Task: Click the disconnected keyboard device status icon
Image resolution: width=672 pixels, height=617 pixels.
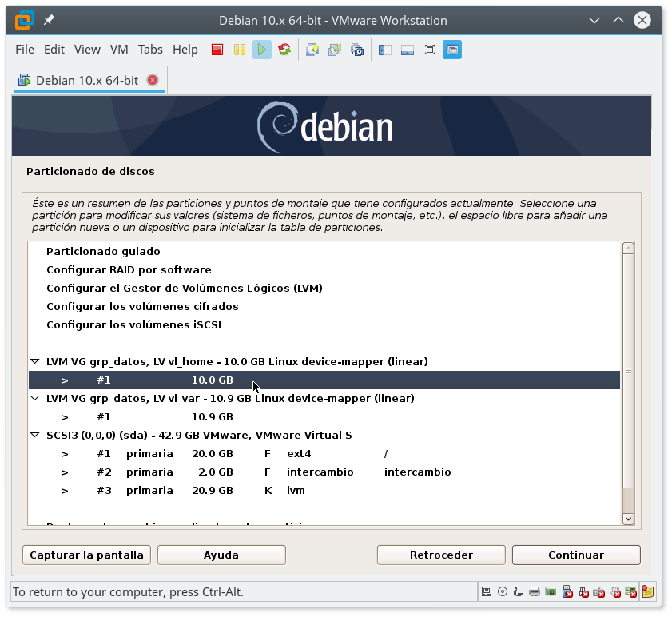Action: [x=599, y=592]
